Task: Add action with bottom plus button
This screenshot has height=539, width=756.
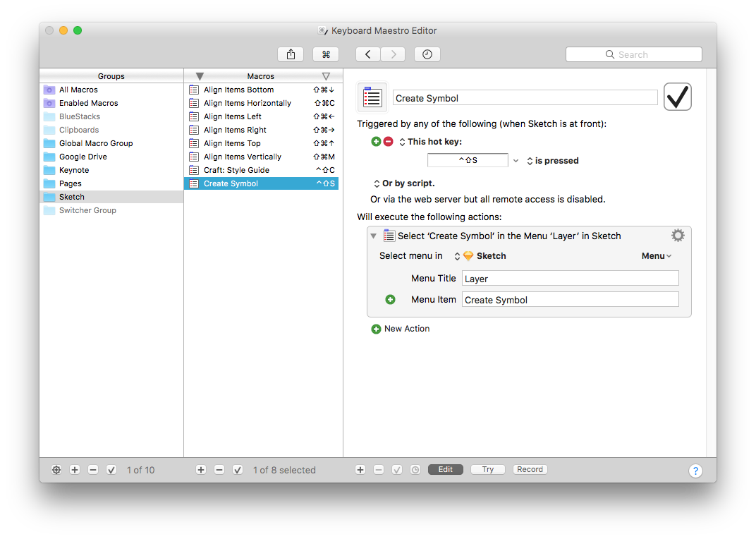Action: [x=360, y=470]
